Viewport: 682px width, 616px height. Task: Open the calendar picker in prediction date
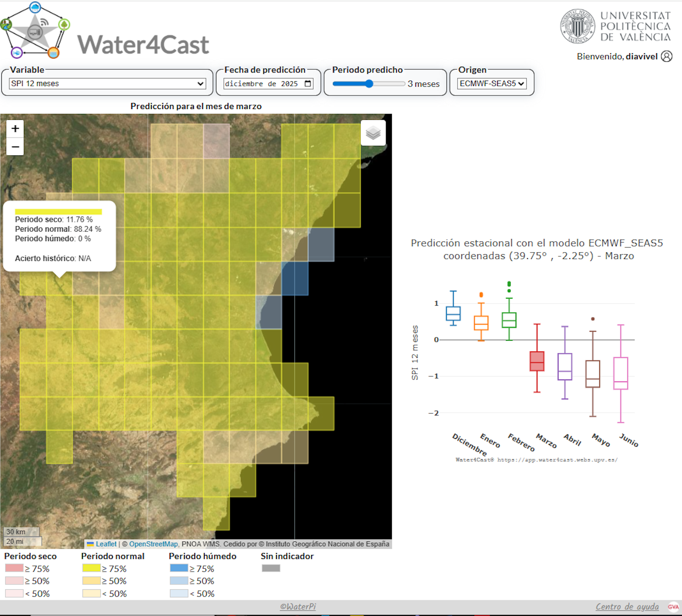click(x=308, y=84)
